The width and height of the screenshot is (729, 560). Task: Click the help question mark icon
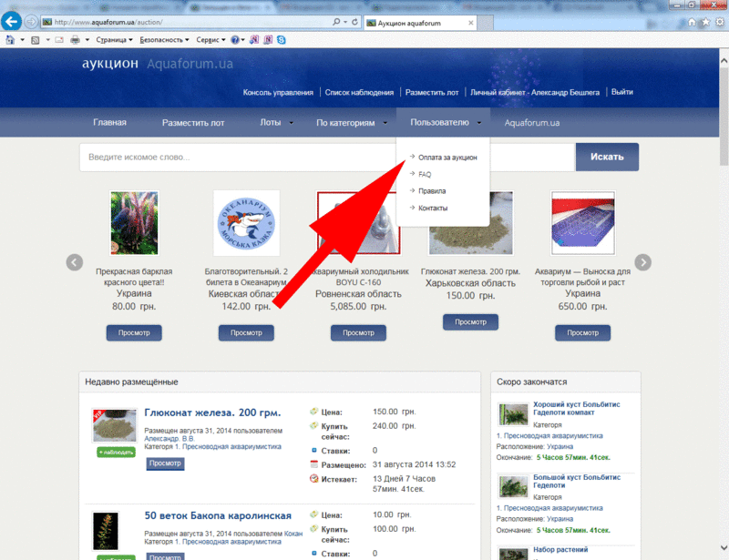coord(235,40)
